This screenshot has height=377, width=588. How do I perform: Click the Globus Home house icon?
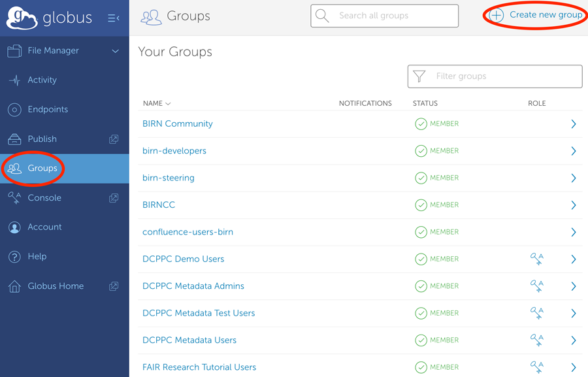(14, 286)
